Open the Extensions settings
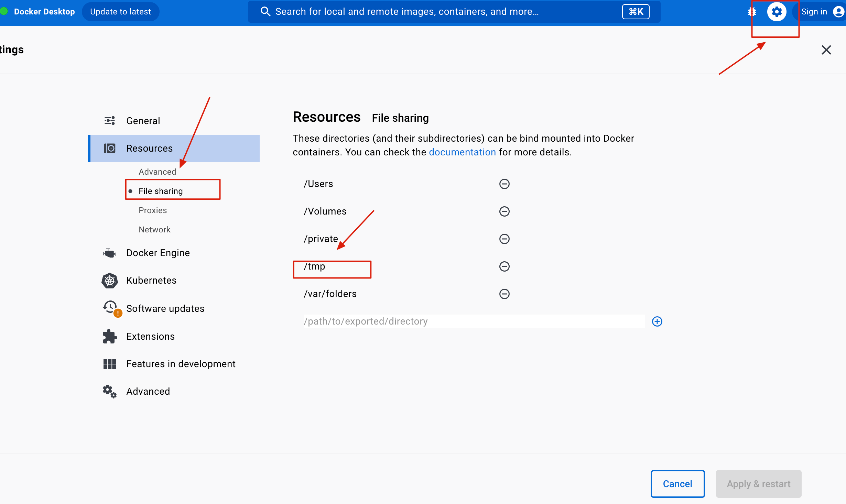Viewport: 846px width, 504px height. click(173, 336)
